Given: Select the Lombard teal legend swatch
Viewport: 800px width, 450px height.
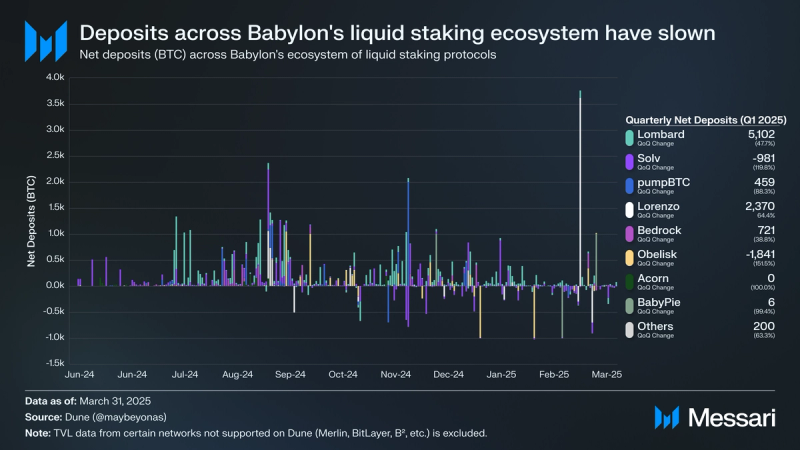Looking at the screenshot, I should 630,138.
